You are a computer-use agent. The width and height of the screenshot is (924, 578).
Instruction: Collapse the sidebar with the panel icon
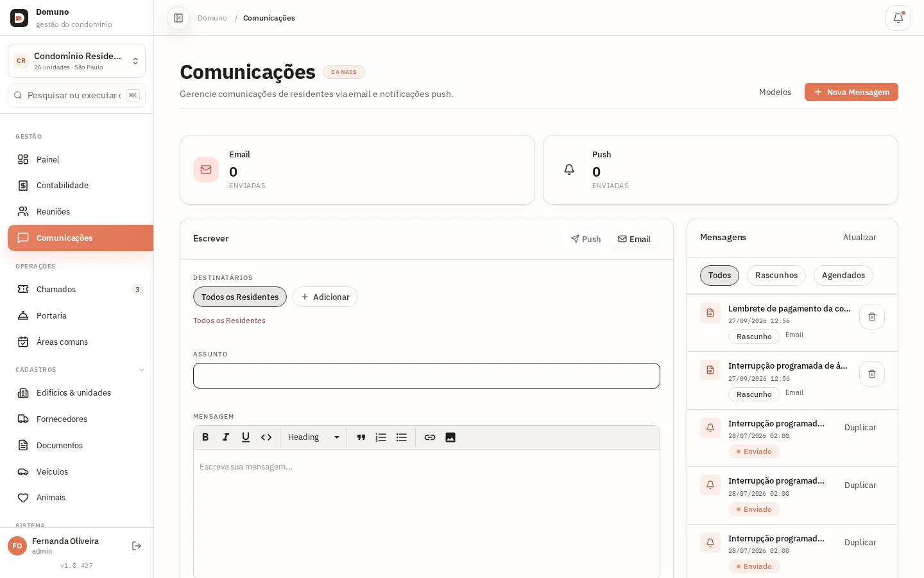178,18
